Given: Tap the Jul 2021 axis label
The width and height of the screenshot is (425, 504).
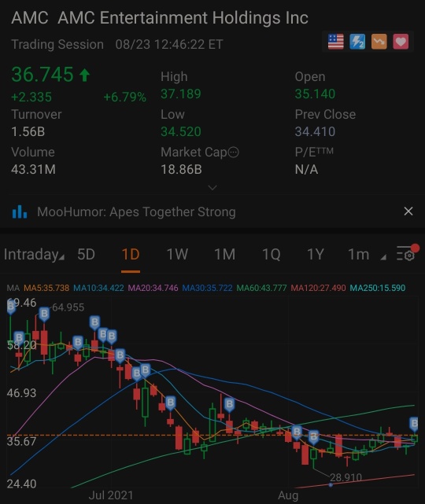Looking at the screenshot, I should (x=111, y=495).
